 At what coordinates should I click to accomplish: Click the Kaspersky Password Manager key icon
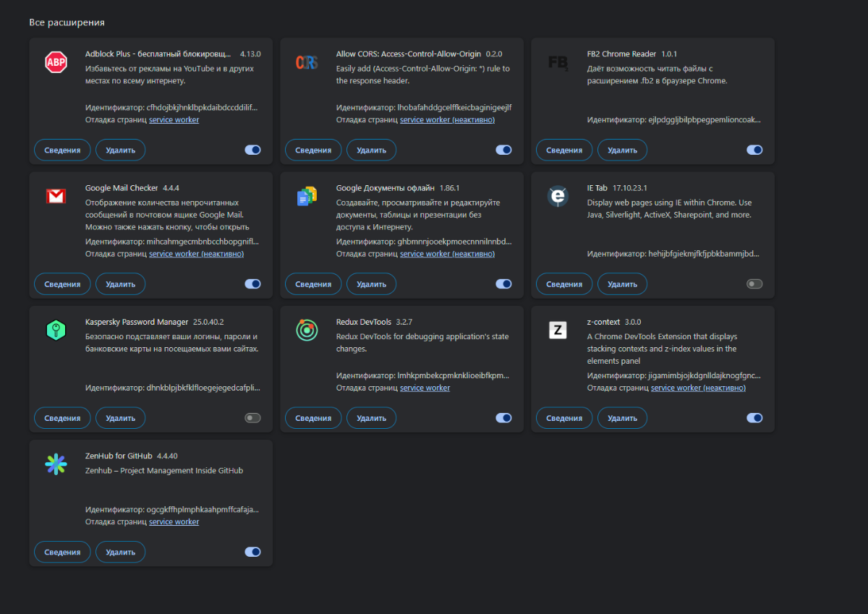[56, 331]
